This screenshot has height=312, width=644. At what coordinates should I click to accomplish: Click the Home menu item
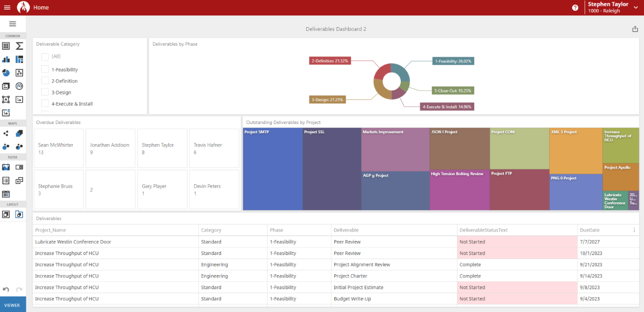point(41,7)
